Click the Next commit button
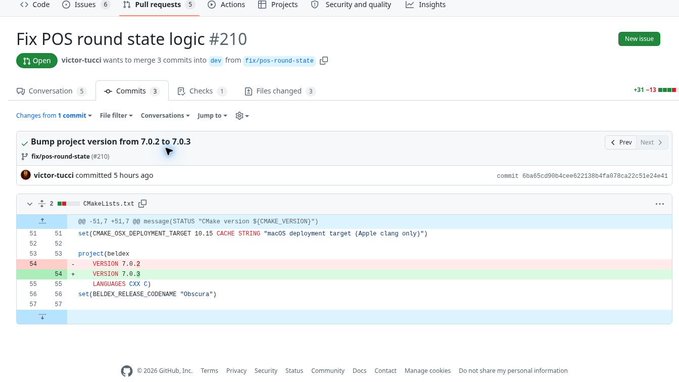The height and width of the screenshot is (382, 679). 652,142
